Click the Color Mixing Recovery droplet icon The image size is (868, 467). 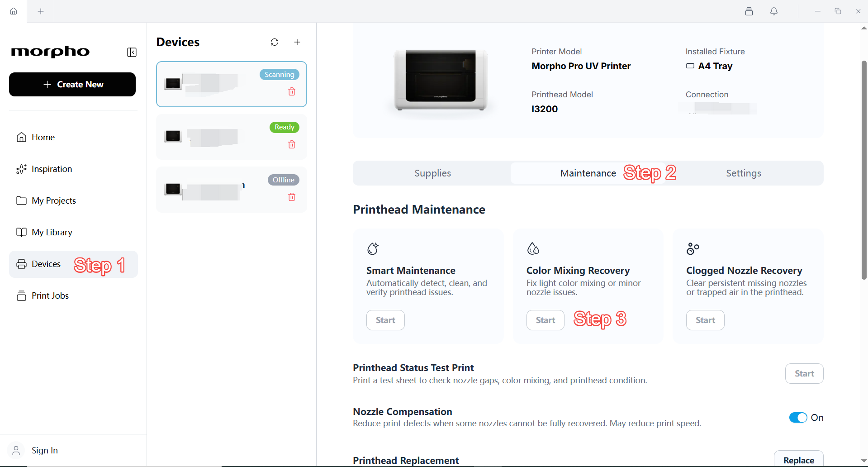point(533,248)
